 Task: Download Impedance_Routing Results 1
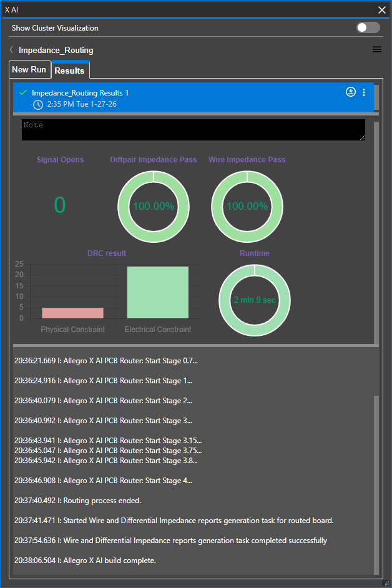pyautogui.click(x=351, y=92)
